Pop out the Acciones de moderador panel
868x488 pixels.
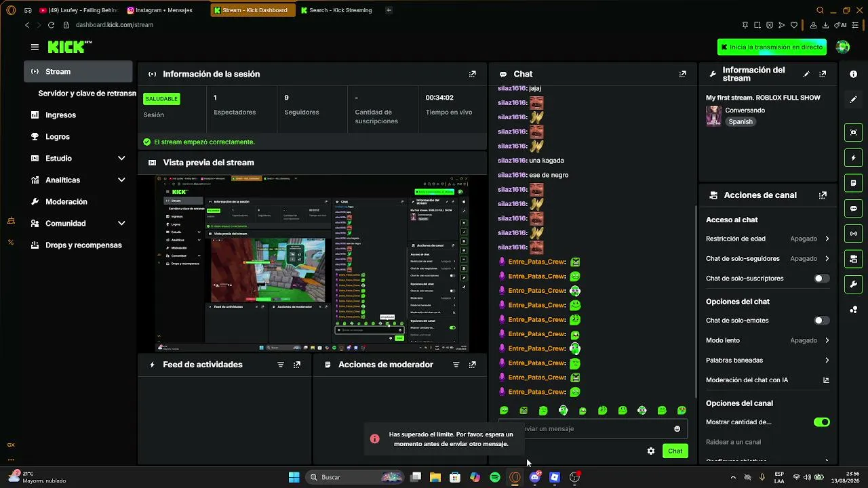pos(473,365)
